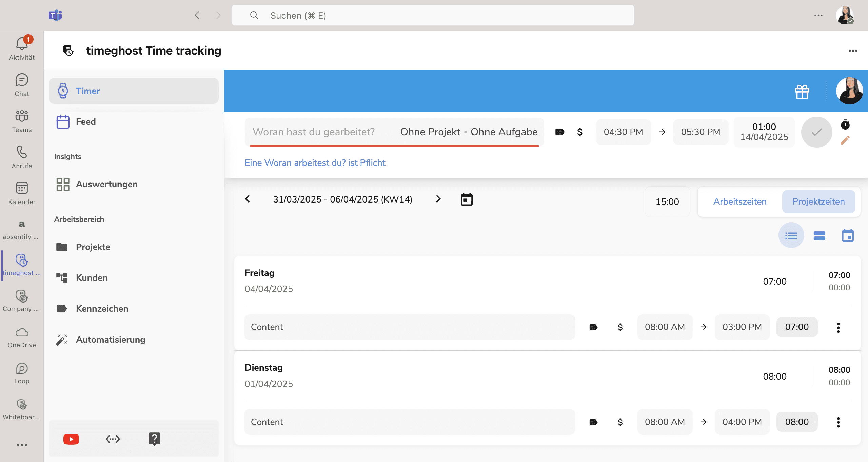Edit new entry start time 04:30 PM
This screenshot has height=462, width=868.
point(623,132)
